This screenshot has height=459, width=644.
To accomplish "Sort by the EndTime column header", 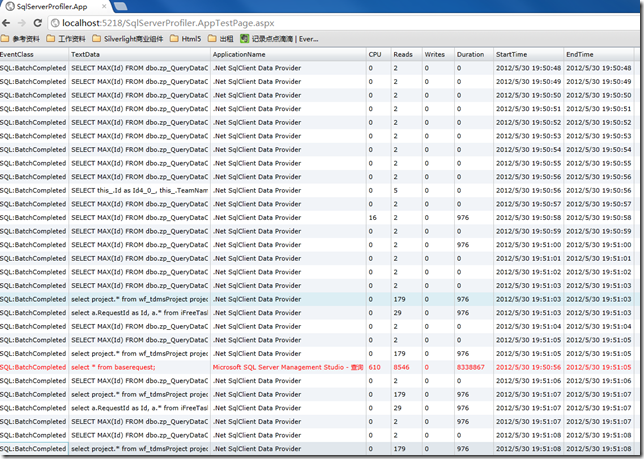I will click(x=598, y=54).
